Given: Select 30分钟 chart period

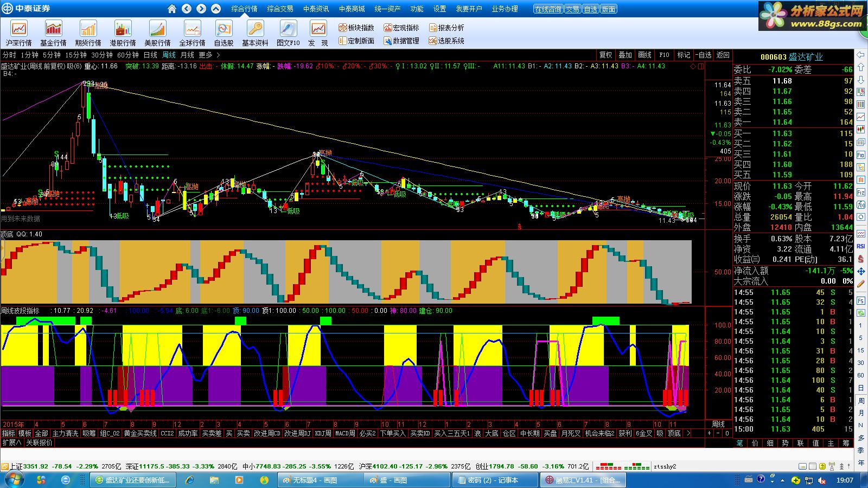Looking at the screenshot, I should point(102,55).
